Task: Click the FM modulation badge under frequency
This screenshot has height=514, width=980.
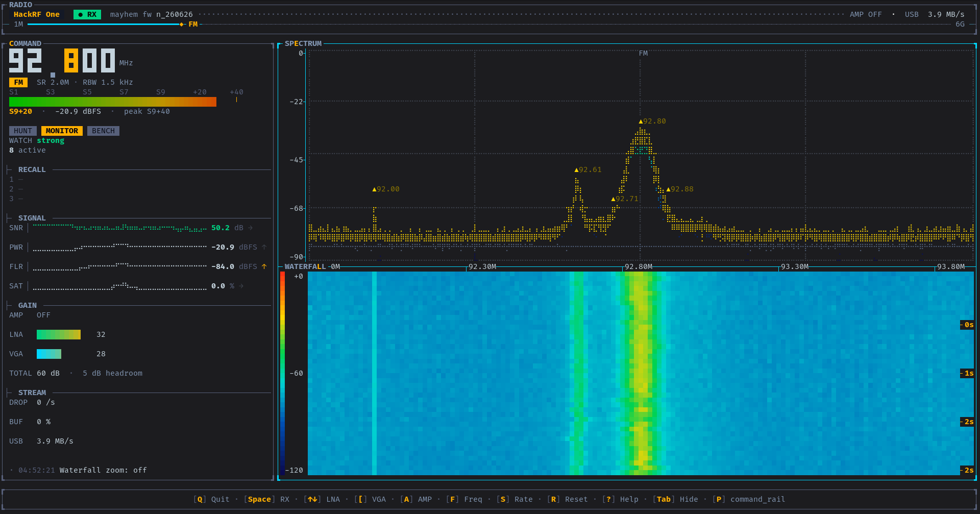Action: 18,82
